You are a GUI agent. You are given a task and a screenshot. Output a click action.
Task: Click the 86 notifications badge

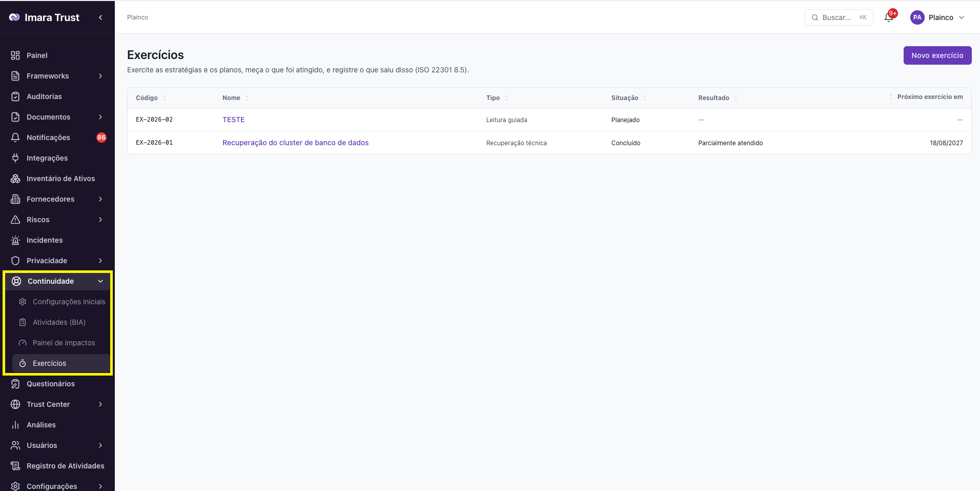101,138
